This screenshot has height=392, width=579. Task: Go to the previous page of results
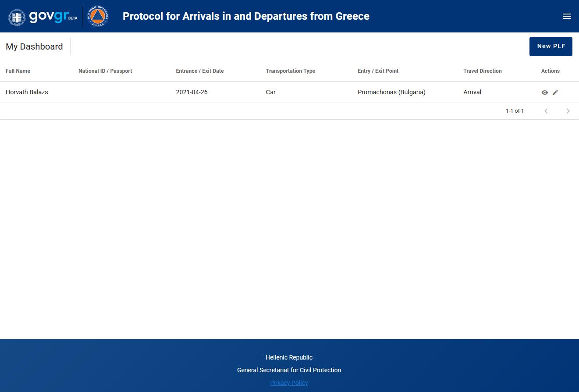click(546, 111)
